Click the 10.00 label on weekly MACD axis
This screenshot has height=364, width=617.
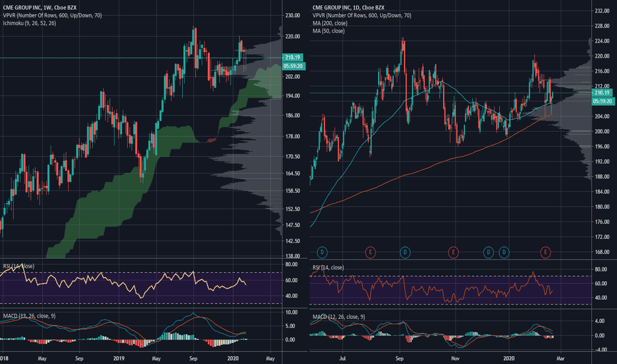coord(291,312)
